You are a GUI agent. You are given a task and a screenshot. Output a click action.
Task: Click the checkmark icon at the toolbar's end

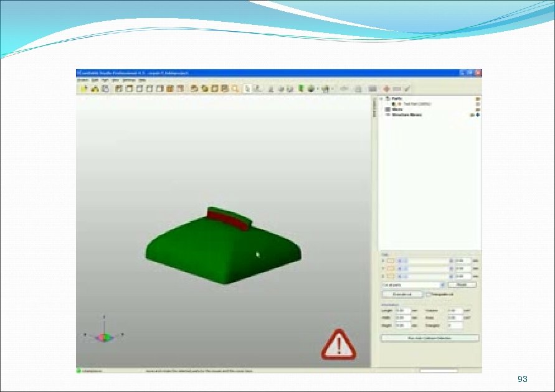pos(407,89)
